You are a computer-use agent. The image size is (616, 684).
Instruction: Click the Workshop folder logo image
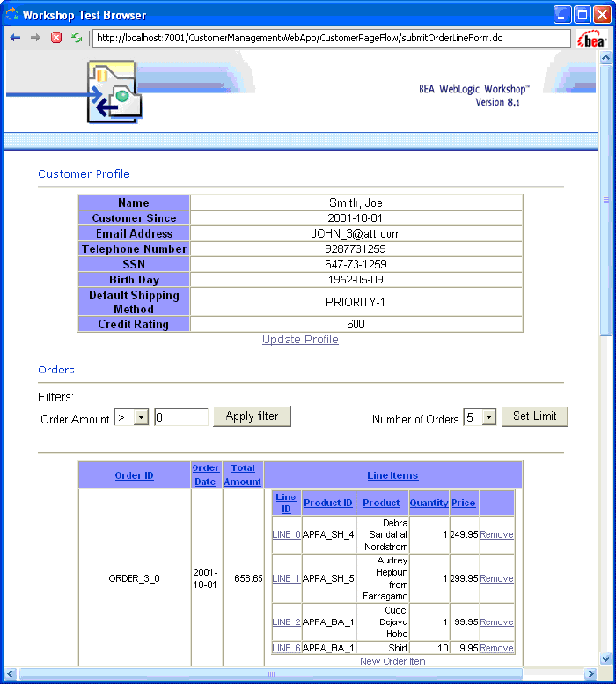(x=115, y=92)
